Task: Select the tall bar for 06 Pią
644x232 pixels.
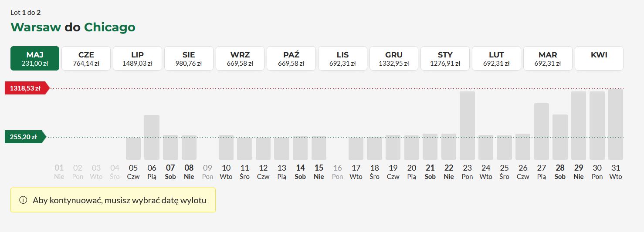Action: [152, 137]
